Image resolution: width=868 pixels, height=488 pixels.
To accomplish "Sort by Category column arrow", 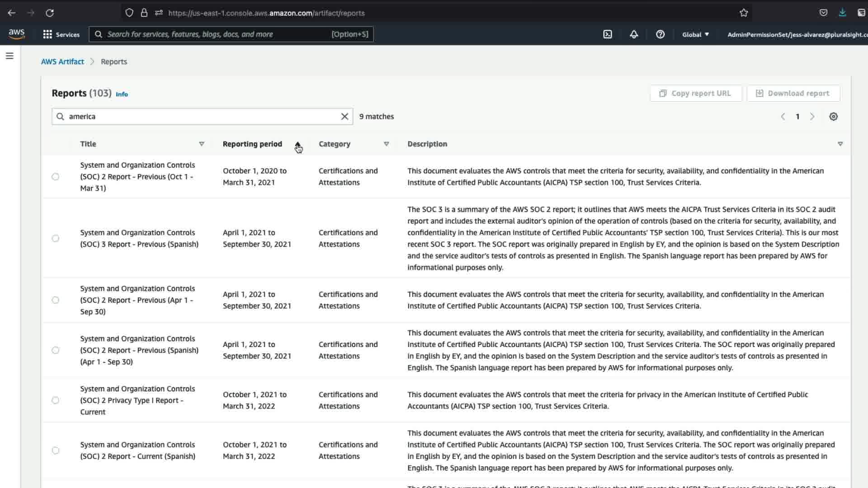I will (x=386, y=144).
